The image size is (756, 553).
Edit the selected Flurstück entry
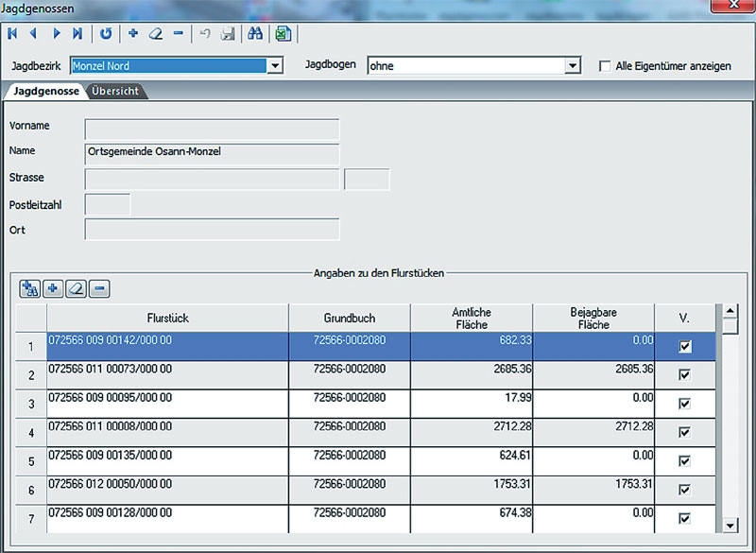pos(77,289)
